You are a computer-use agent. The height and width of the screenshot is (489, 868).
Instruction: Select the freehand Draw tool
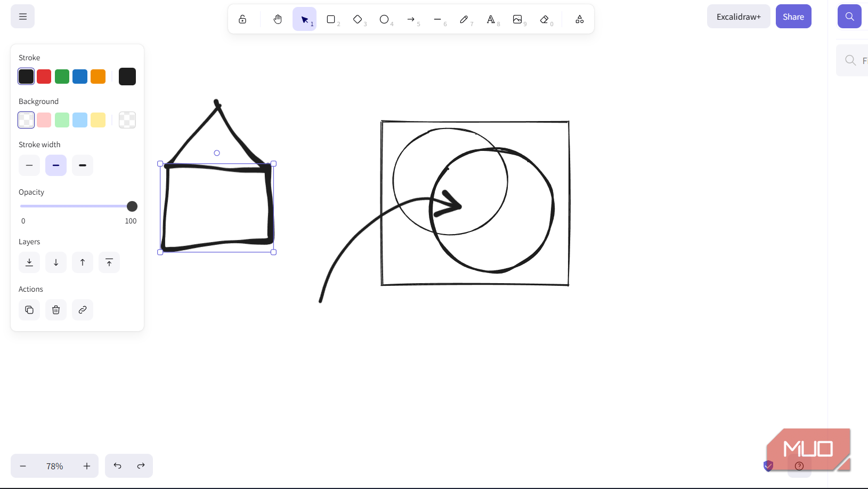464,19
